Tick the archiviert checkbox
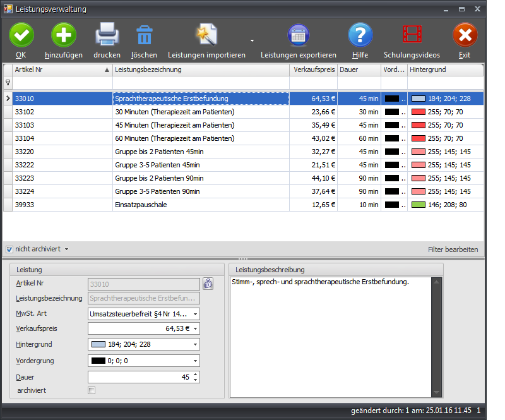505x420 pixels. pyautogui.click(x=92, y=390)
